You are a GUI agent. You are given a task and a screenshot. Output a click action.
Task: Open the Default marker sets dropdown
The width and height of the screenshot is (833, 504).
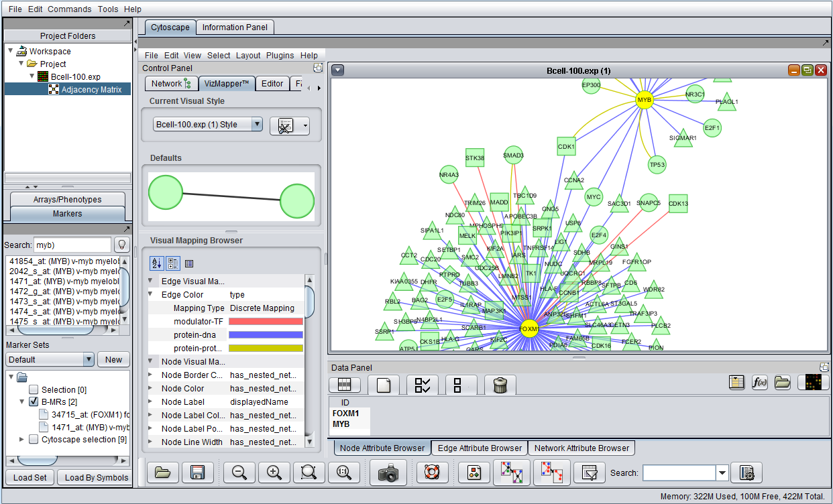coord(89,360)
